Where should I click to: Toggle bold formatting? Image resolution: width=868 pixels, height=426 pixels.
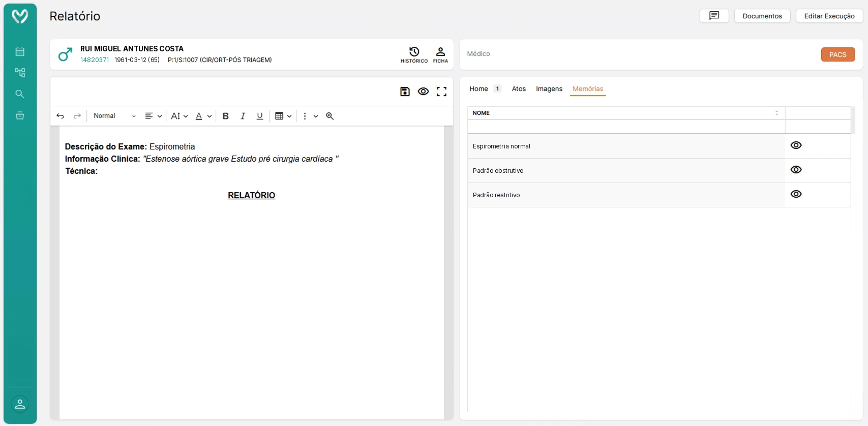click(226, 116)
